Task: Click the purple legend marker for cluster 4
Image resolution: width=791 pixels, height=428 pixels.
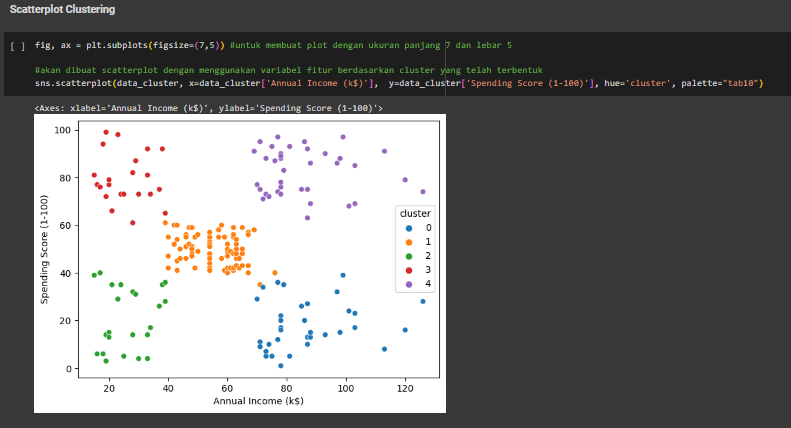Action: tap(405, 284)
